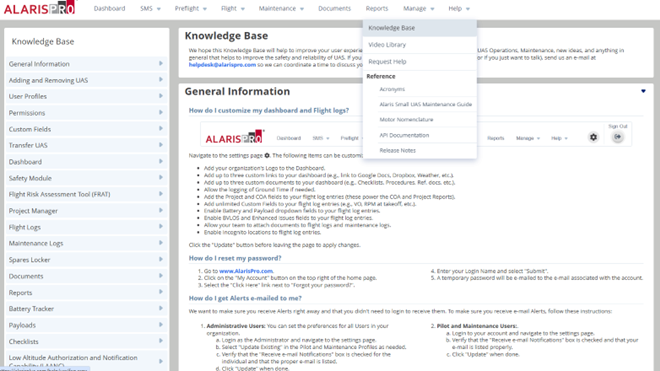
Task: Toggle the Help dropdown menu
Action: [x=459, y=8]
